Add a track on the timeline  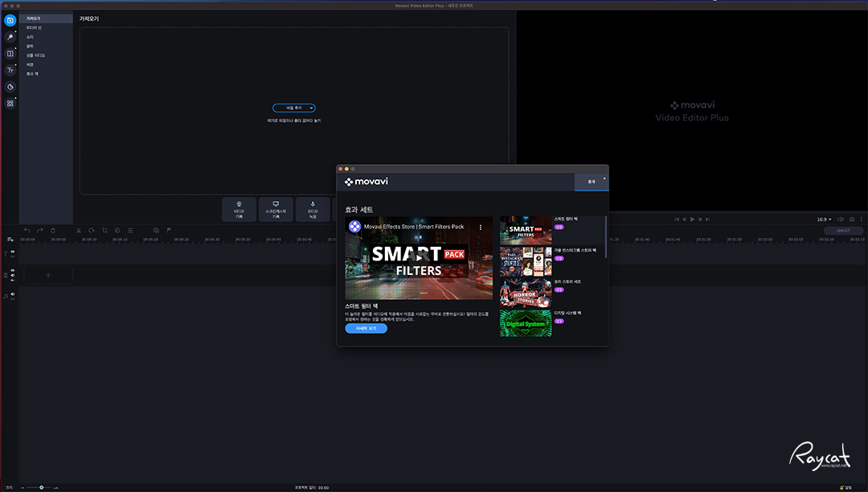tap(10, 240)
